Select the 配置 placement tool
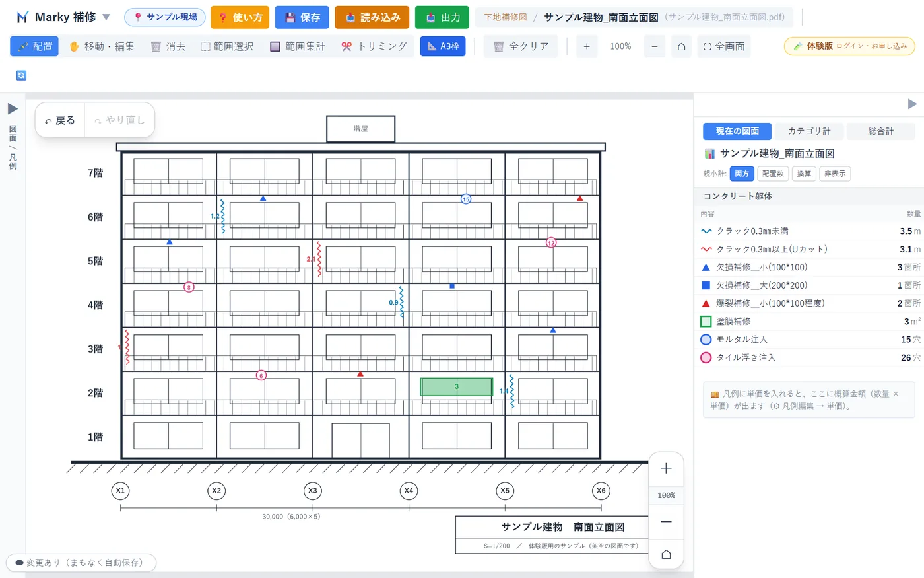Viewport: 924px width, 578px height. 34,46
